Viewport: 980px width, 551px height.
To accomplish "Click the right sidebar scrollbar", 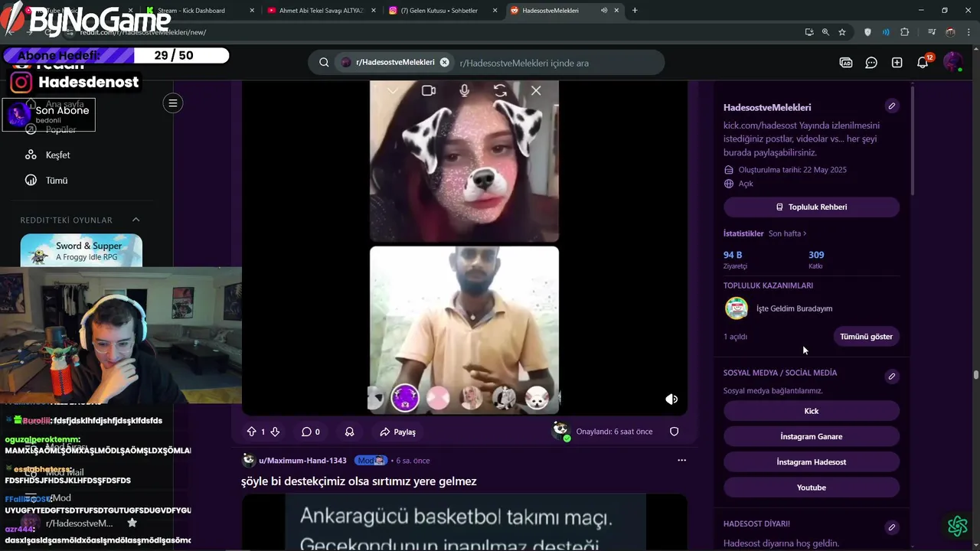I will (913, 142).
